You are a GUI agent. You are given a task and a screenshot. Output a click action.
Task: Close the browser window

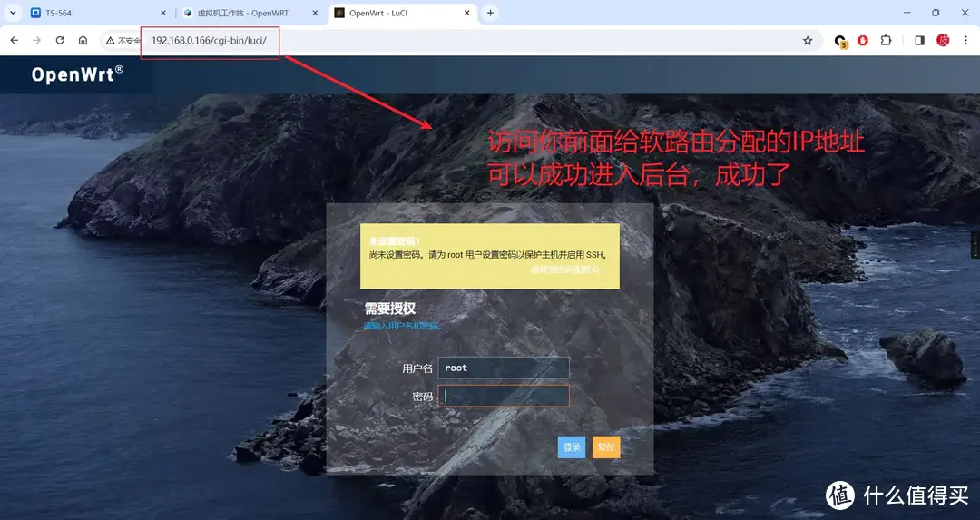click(x=965, y=13)
